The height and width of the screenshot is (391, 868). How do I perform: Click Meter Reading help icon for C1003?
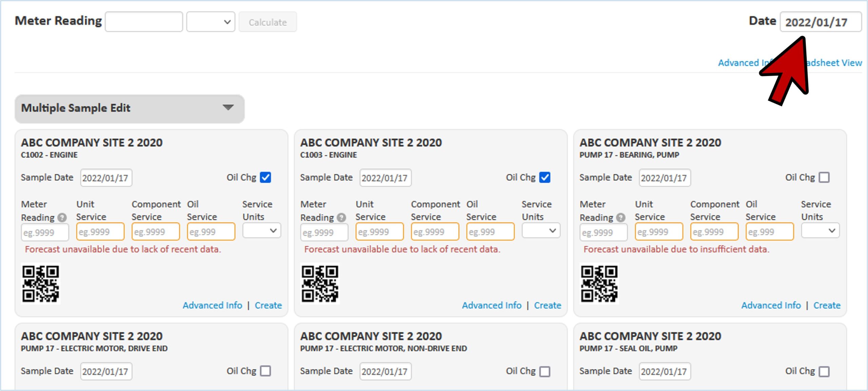tap(341, 218)
